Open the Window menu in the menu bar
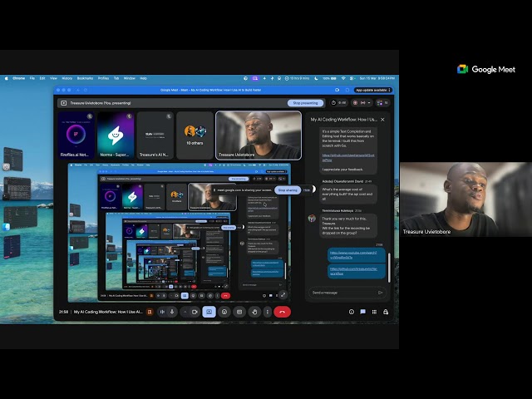532x399 pixels. point(130,78)
